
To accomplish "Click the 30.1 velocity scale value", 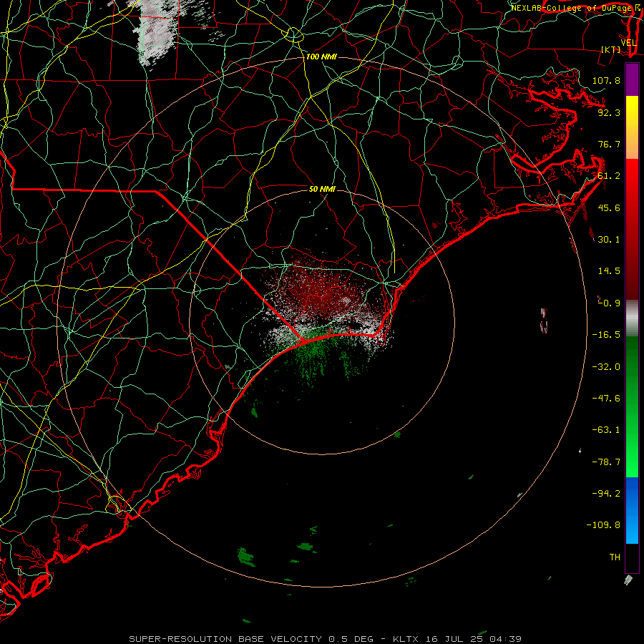I will 609,240.
